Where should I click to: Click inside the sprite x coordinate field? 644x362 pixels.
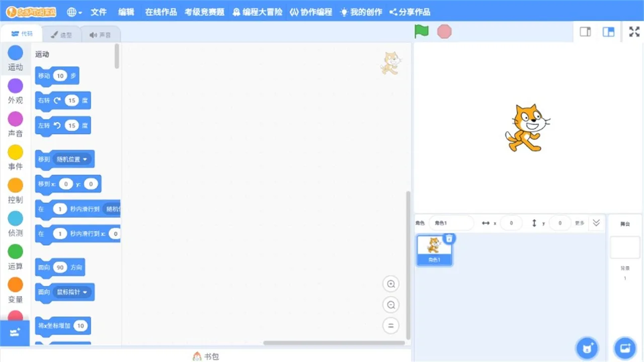(511, 223)
